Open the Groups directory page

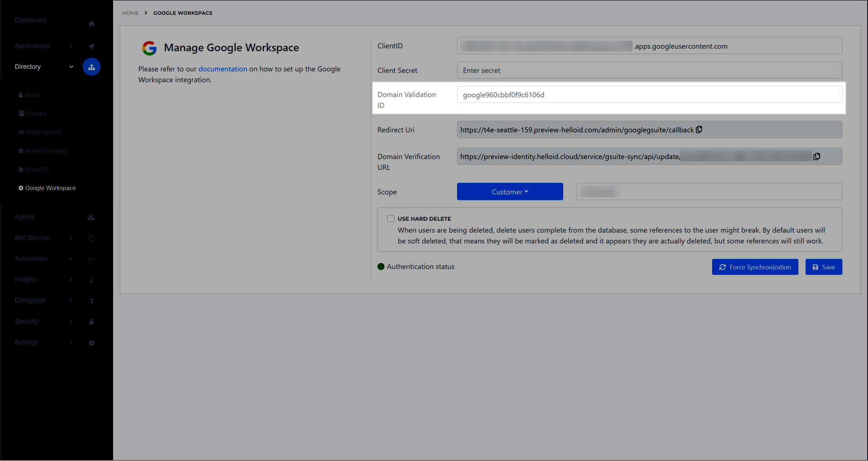point(32,114)
